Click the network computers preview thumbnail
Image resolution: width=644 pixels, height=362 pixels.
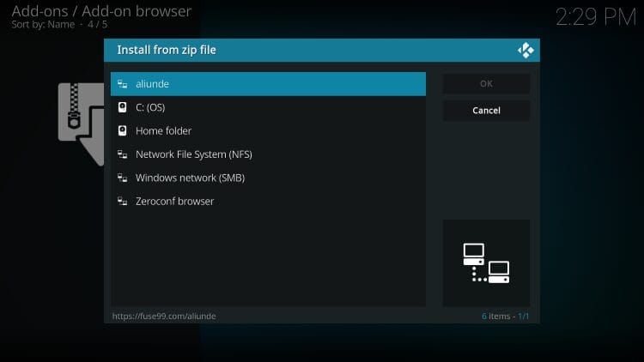pos(486,263)
